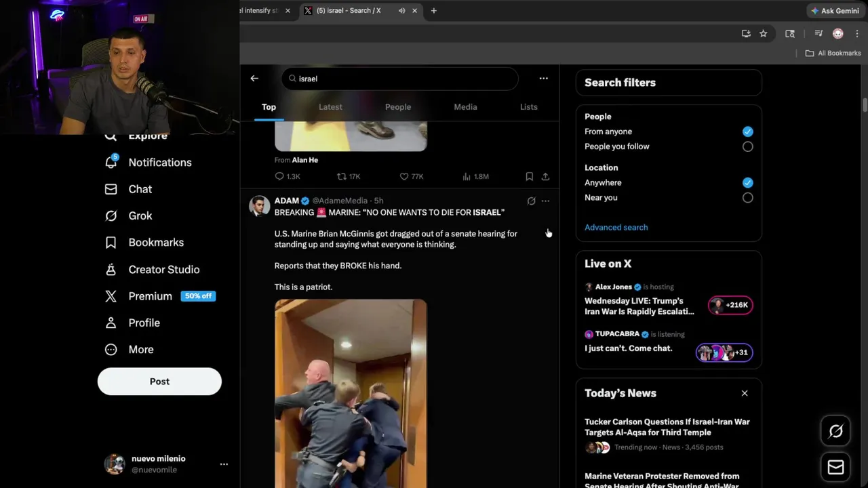
Task: Open the More circle icon in sidebar
Action: tap(111, 350)
